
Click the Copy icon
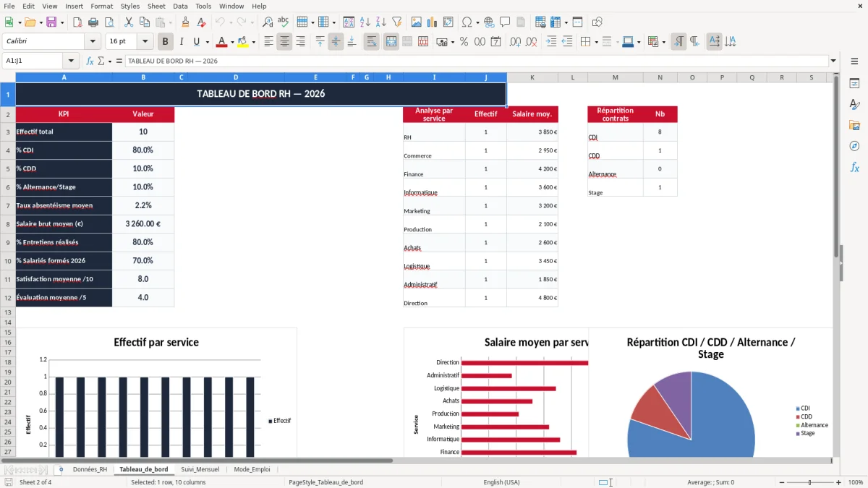coord(144,22)
